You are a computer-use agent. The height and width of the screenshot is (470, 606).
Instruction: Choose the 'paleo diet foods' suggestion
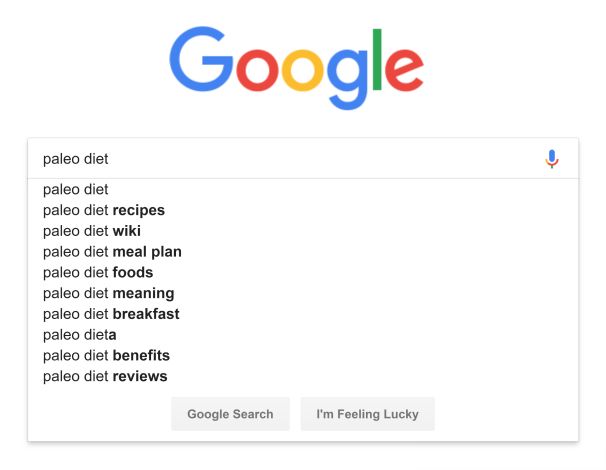(x=98, y=272)
